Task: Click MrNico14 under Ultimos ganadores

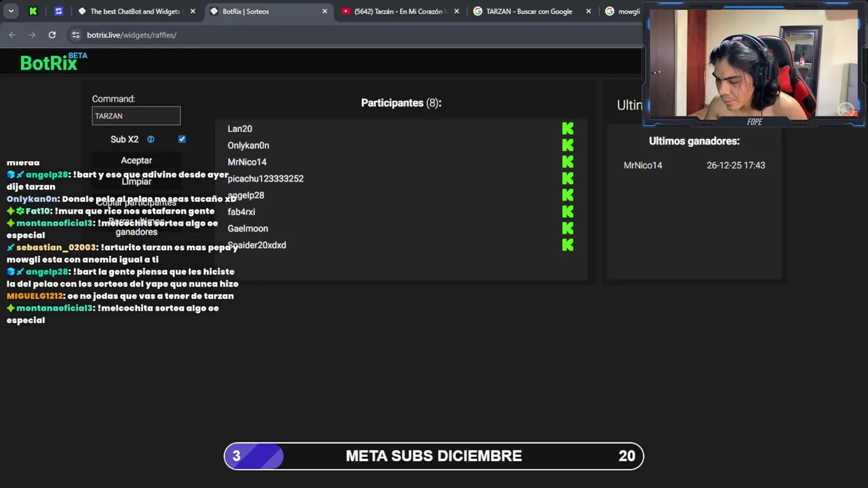Action: [x=643, y=165]
